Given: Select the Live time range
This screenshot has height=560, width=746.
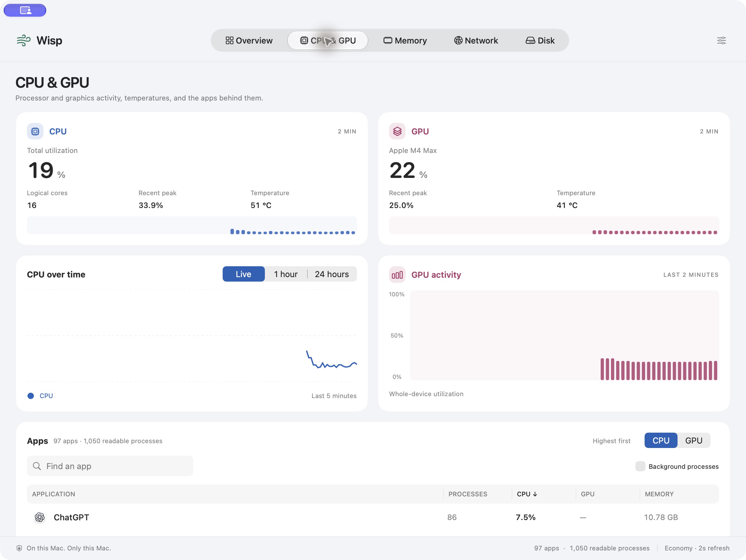Looking at the screenshot, I should (243, 274).
